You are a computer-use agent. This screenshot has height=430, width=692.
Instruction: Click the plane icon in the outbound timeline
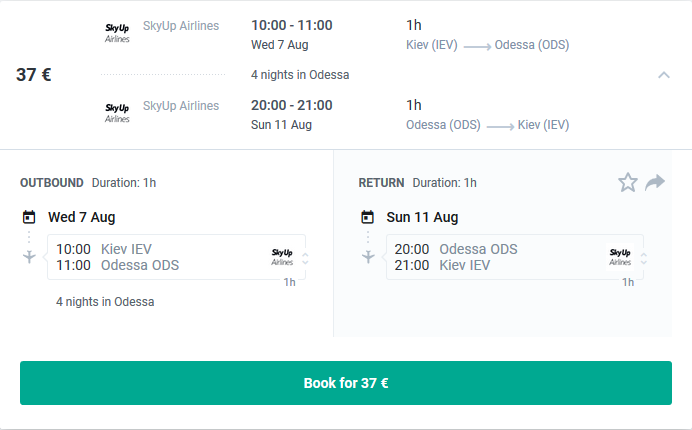click(x=29, y=257)
